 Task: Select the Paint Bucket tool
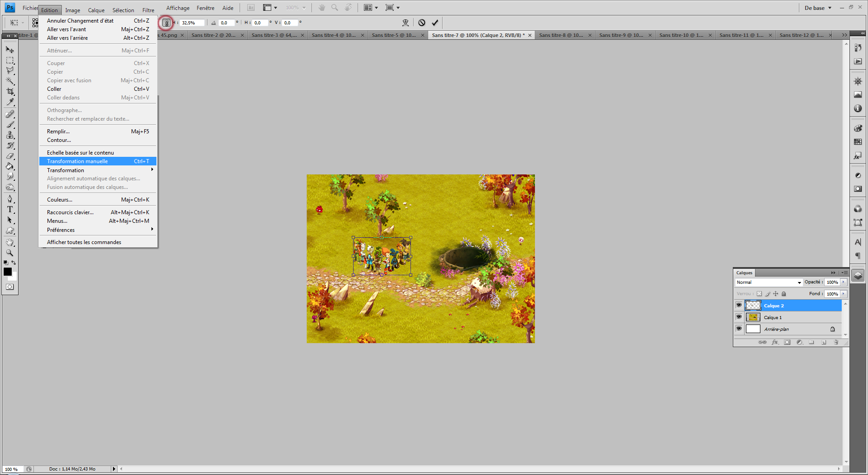click(x=9, y=166)
